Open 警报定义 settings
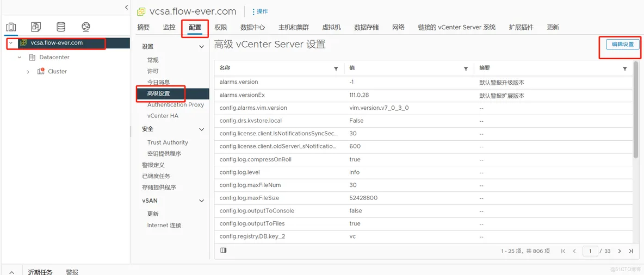 (x=153, y=165)
